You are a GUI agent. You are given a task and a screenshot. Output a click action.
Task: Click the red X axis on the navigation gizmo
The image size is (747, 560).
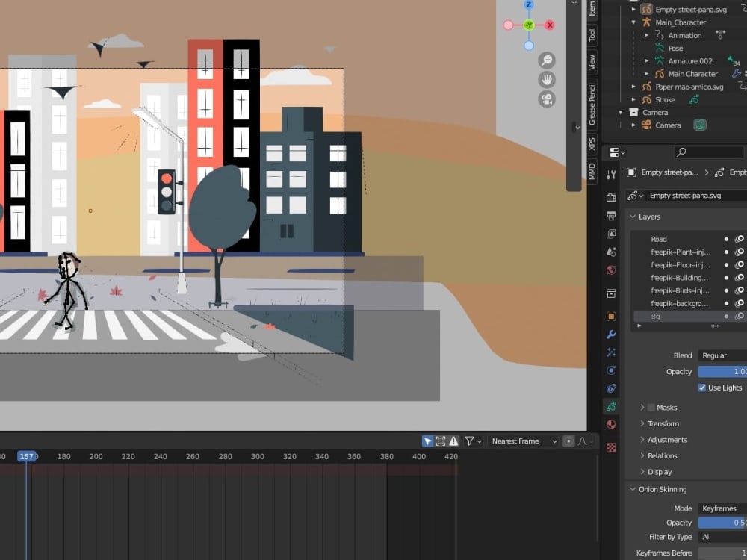[550, 25]
